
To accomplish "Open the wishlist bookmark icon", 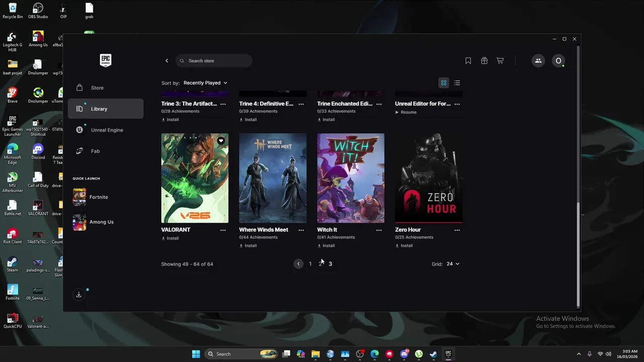I will click(468, 61).
